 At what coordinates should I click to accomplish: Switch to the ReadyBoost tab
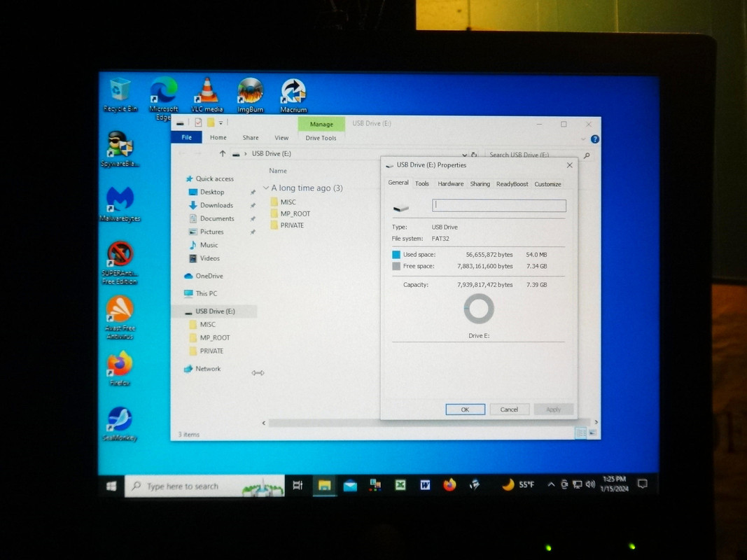pyautogui.click(x=512, y=184)
